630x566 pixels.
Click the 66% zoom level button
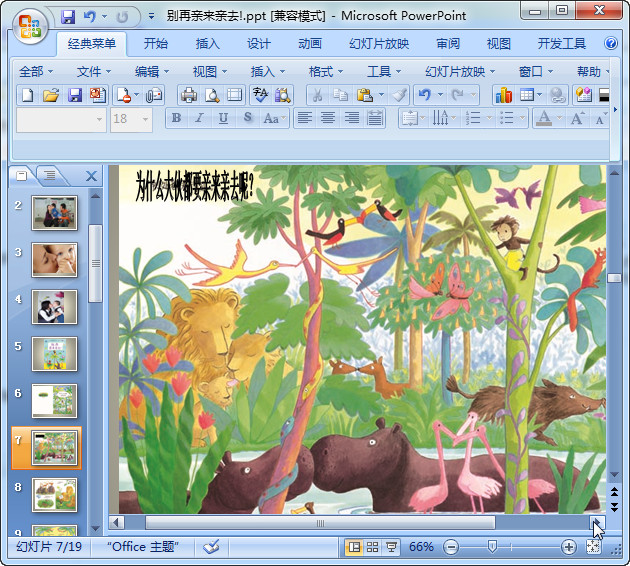[x=421, y=547]
